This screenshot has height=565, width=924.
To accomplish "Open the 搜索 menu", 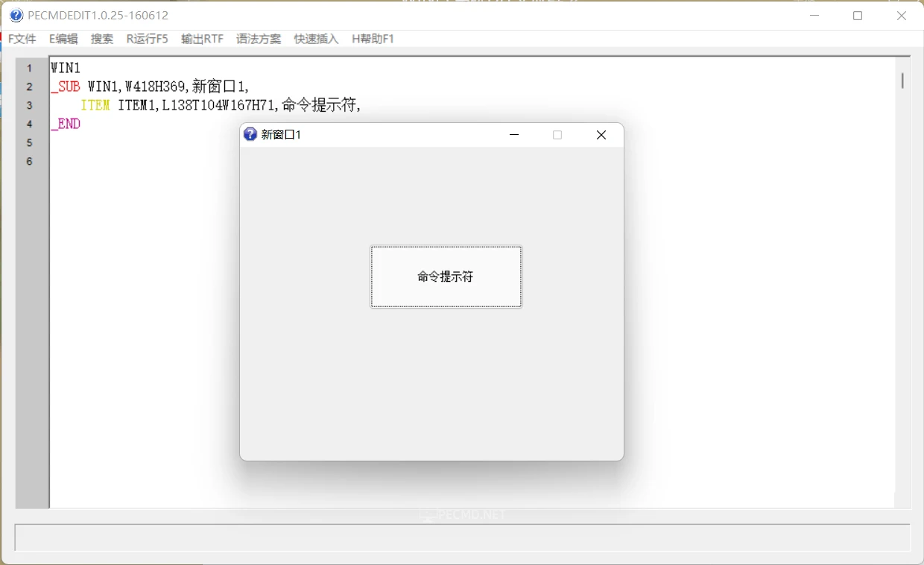I will [x=102, y=39].
